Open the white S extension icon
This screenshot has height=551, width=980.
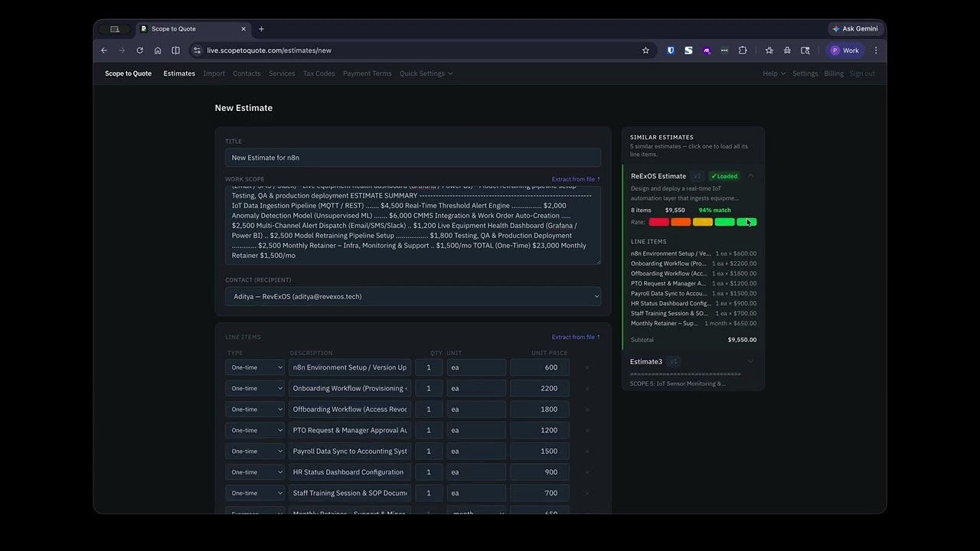pyautogui.click(x=688, y=51)
